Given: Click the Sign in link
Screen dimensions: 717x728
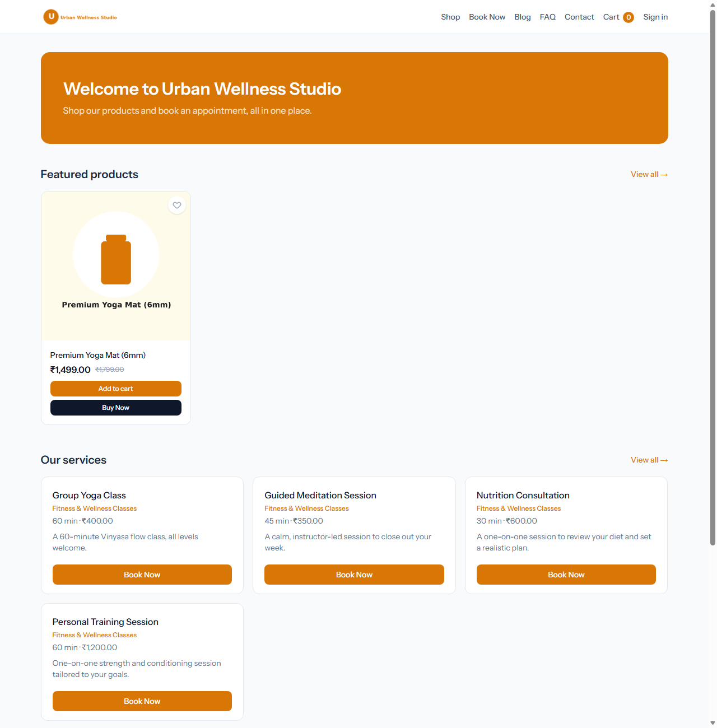Looking at the screenshot, I should [655, 17].
